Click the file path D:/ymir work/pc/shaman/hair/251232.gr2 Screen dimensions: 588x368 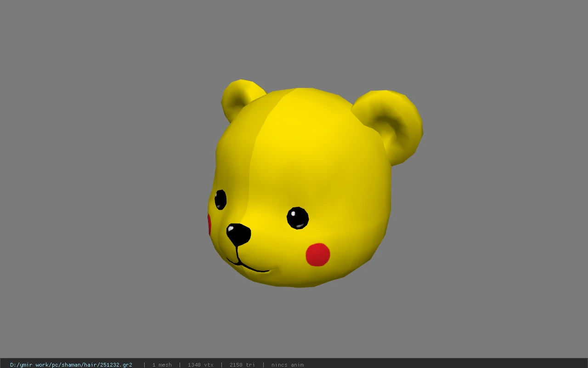(71, 365)
